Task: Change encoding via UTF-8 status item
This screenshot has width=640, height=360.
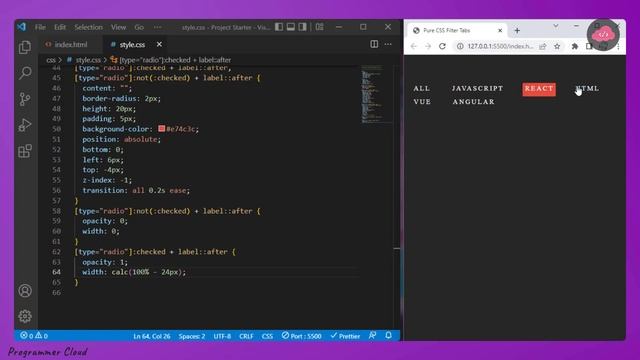Action: (222, 336)
